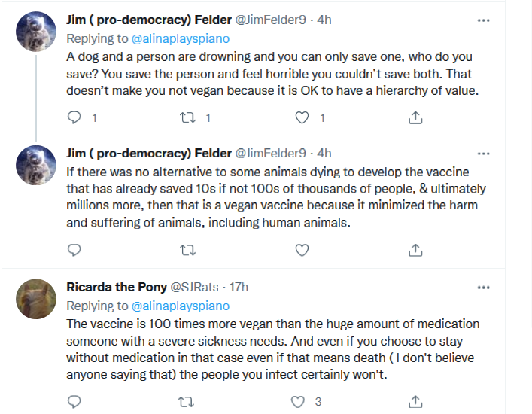Share Jim Felder's first tweet
Screen dimensions: 532x414
415,117
